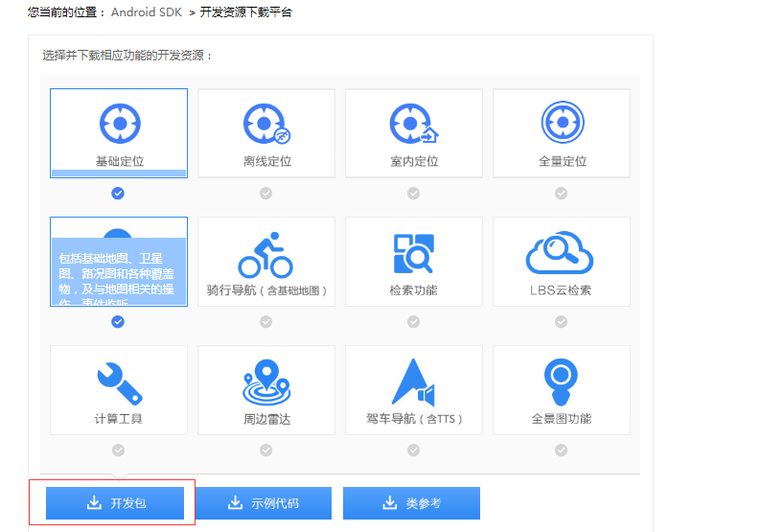Click the highlighted basic map card description
This screenshot has height=532, width=760.
click(119, 271)
